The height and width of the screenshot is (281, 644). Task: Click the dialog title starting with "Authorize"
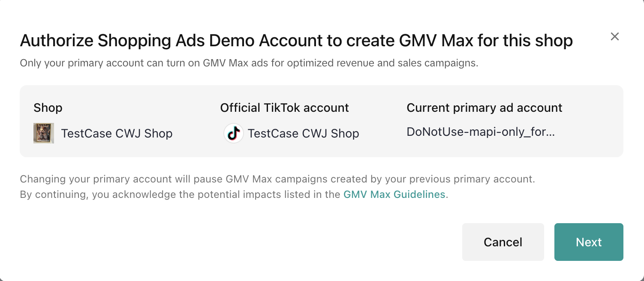[296, 41]
